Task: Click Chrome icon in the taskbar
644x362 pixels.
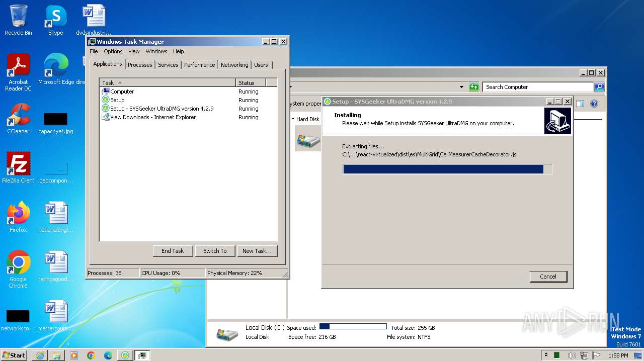Action: 91,355
